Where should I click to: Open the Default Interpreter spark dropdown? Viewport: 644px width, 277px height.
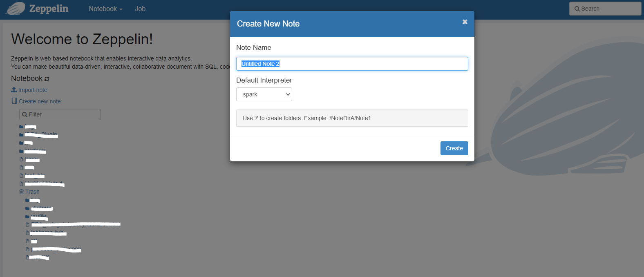point(264,94)
